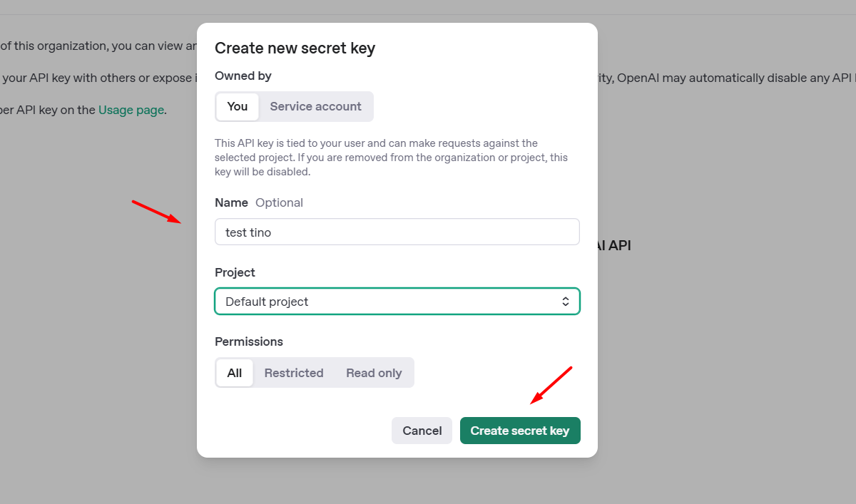Focus the Name field containing test tino

click(x=397, y=232)
